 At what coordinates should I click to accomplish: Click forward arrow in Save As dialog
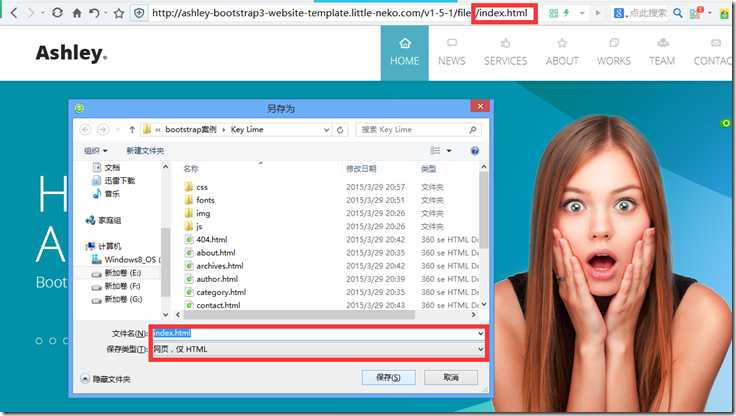pyautogui.click(x=103, y=130)
